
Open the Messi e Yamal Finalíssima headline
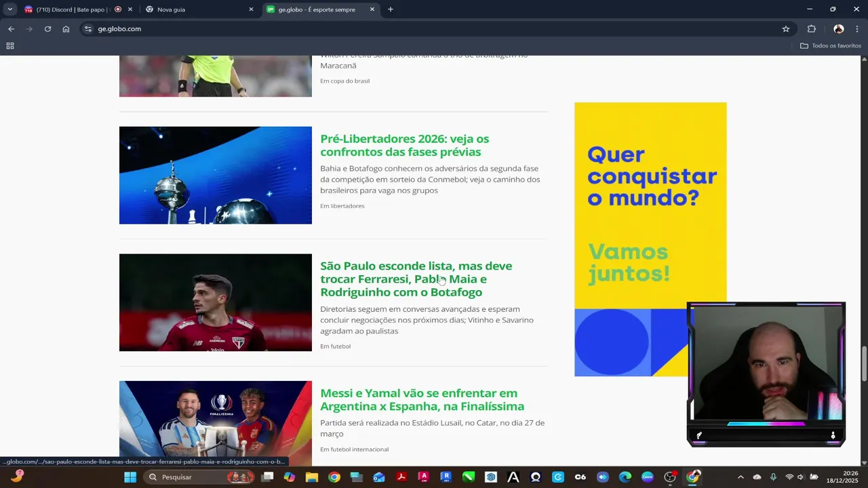[x=422, y=399]
